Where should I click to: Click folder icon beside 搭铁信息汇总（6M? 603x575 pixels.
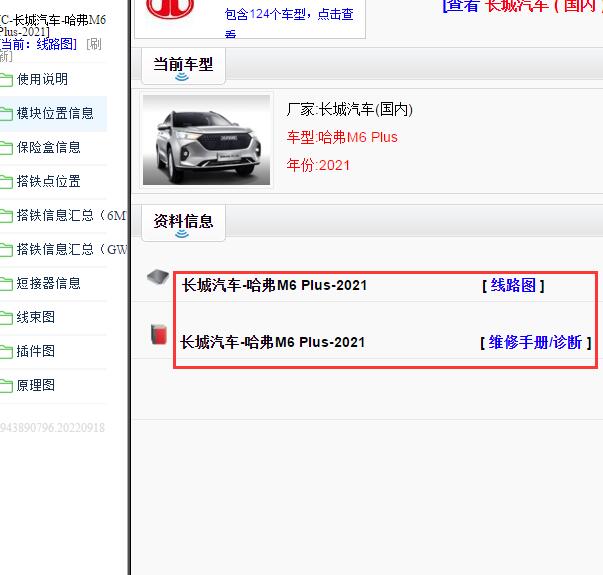6,217
